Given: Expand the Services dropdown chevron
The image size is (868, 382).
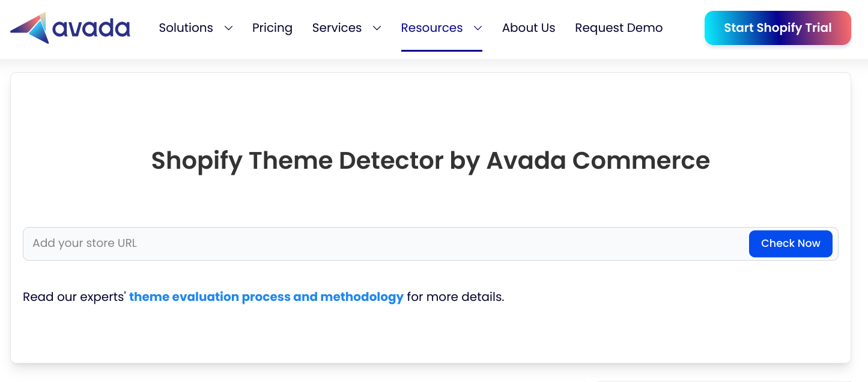Looking at the screenshot, I should [377, 28].
